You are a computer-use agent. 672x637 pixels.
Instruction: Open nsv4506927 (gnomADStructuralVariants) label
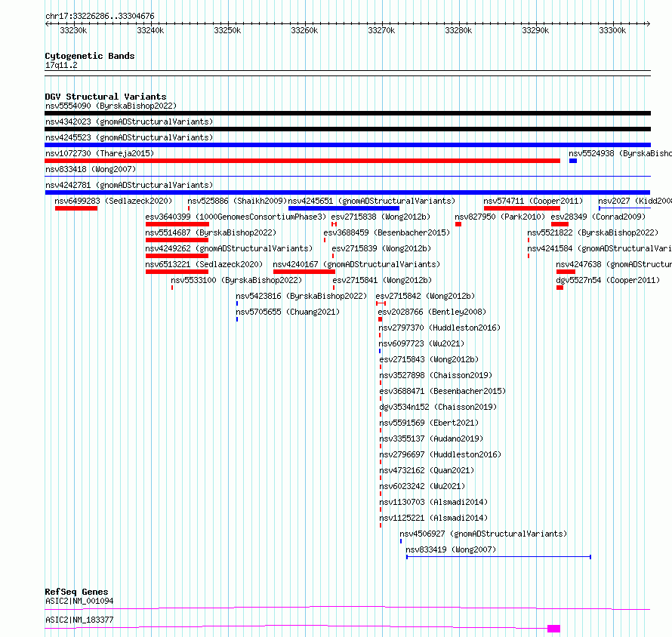[x=483, y=534]
